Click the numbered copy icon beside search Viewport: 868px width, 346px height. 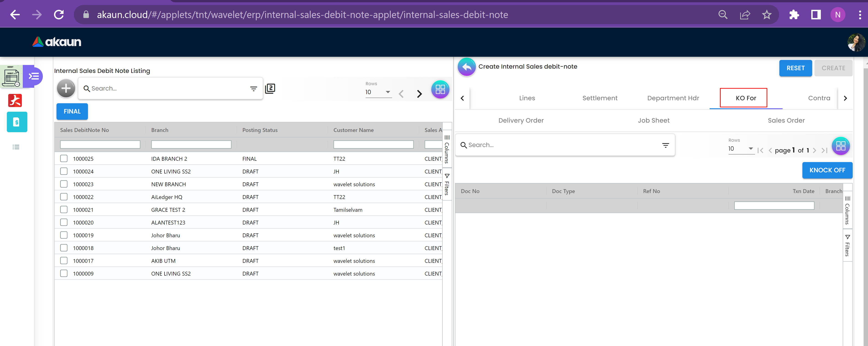click(x=270, y=88)
